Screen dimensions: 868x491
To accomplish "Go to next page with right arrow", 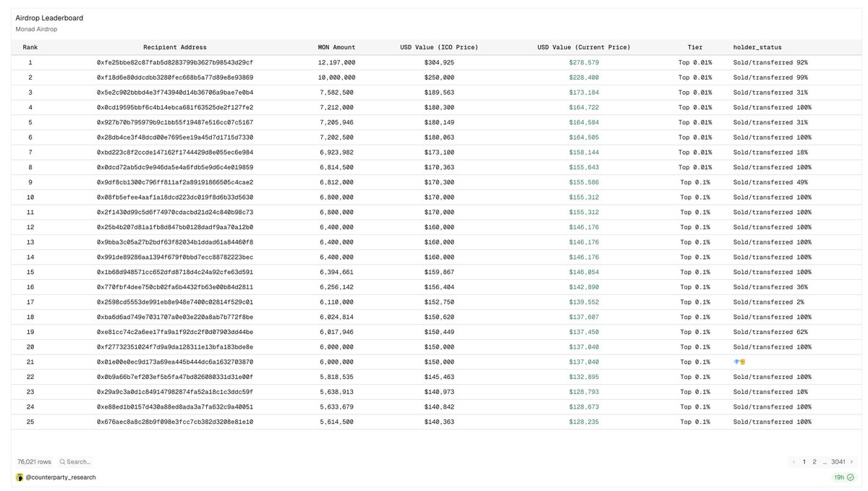I will point(851,461).
